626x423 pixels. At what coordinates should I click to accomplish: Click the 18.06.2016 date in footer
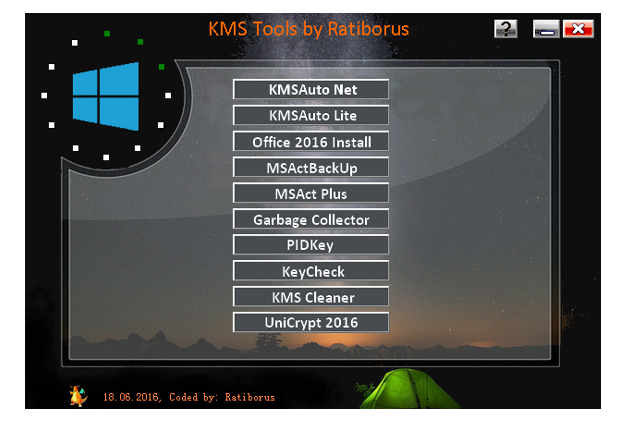(130, 397)
